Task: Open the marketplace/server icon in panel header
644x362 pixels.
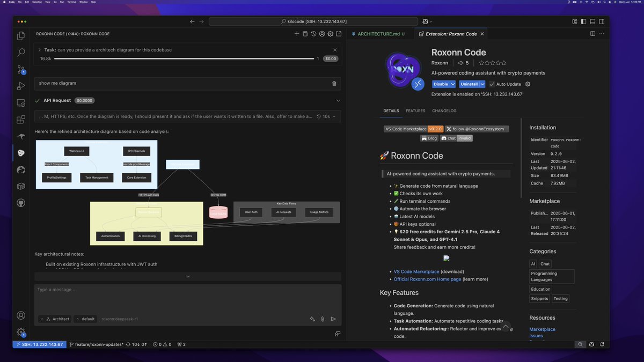Action: (x=305, y=34)
